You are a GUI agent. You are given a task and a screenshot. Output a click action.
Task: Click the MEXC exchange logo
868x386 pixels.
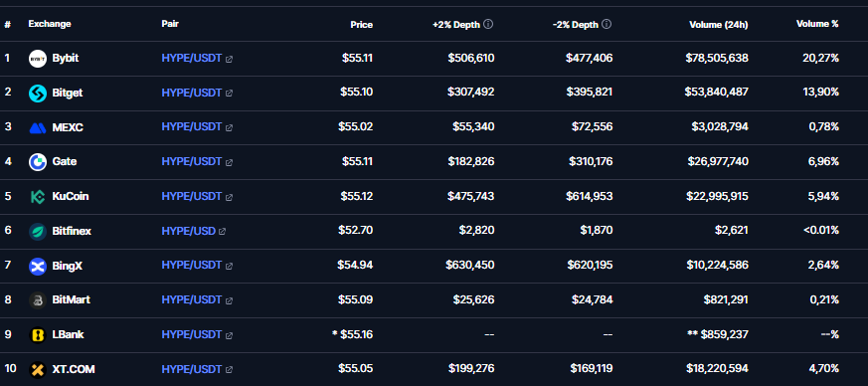(x=38, y=128)
